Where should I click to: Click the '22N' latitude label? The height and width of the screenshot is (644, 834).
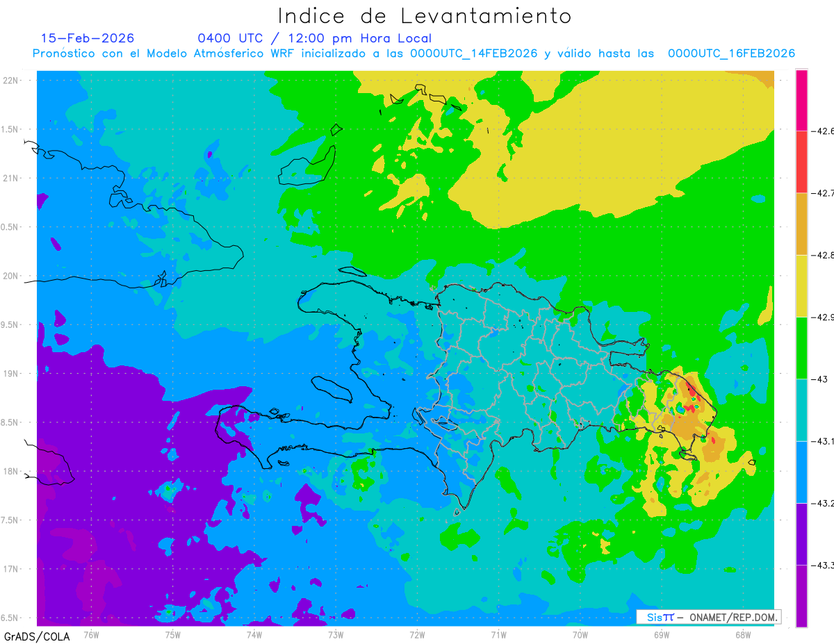(11, 81)
